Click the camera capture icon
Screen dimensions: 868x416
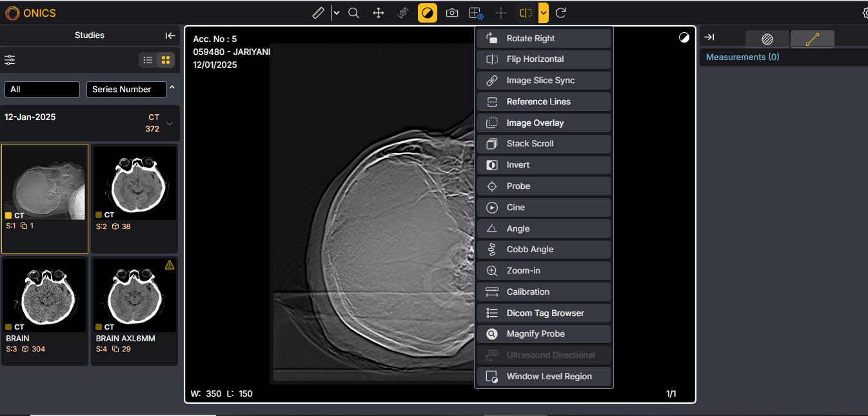[x=452, y=13]
